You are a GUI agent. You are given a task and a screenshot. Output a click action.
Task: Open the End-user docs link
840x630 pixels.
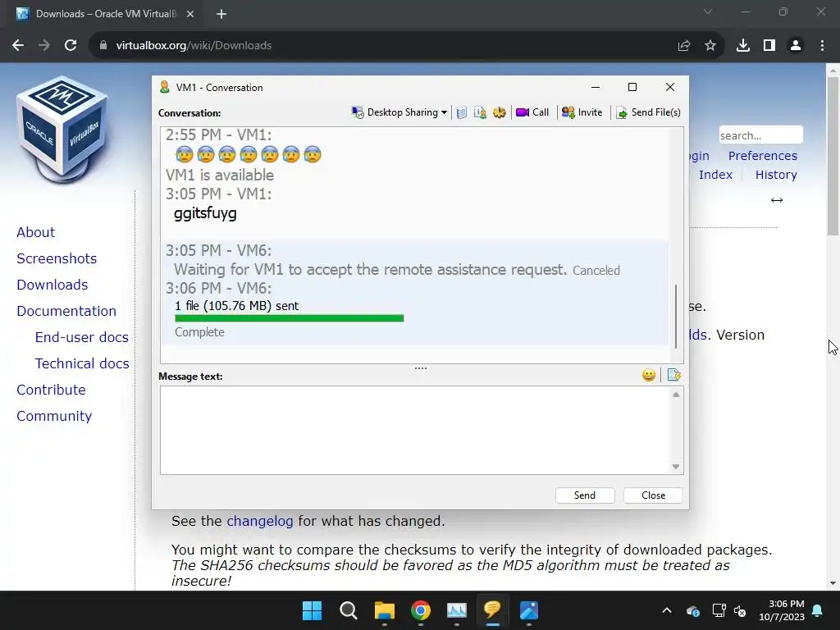point(81,337)
